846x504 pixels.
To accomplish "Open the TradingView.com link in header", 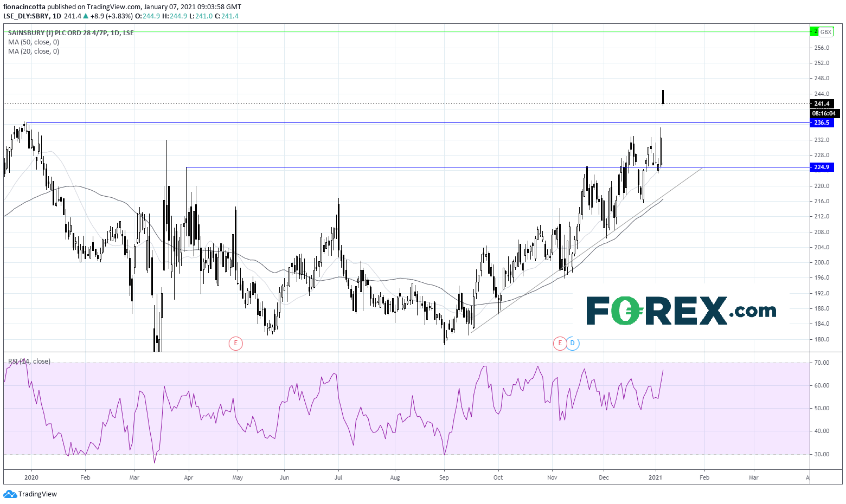I will pyautogui.click(x=113, y=7).
